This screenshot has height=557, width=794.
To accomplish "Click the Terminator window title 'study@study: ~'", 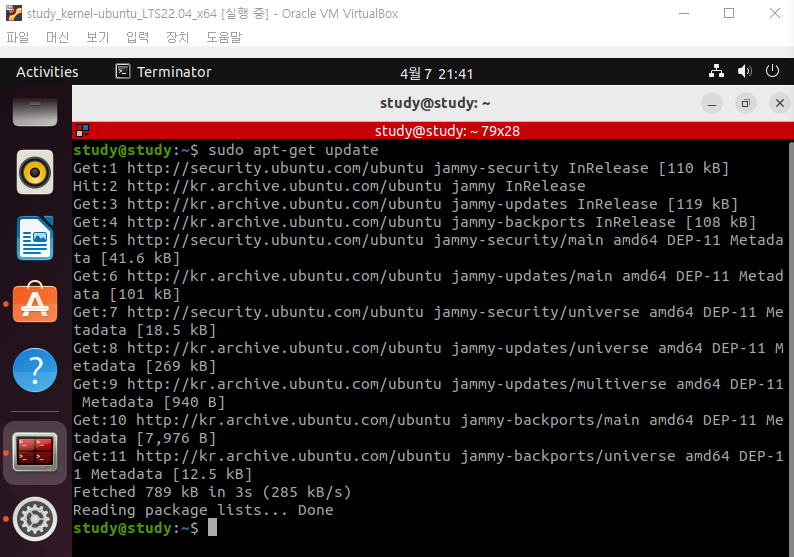I will click(435, 103).
